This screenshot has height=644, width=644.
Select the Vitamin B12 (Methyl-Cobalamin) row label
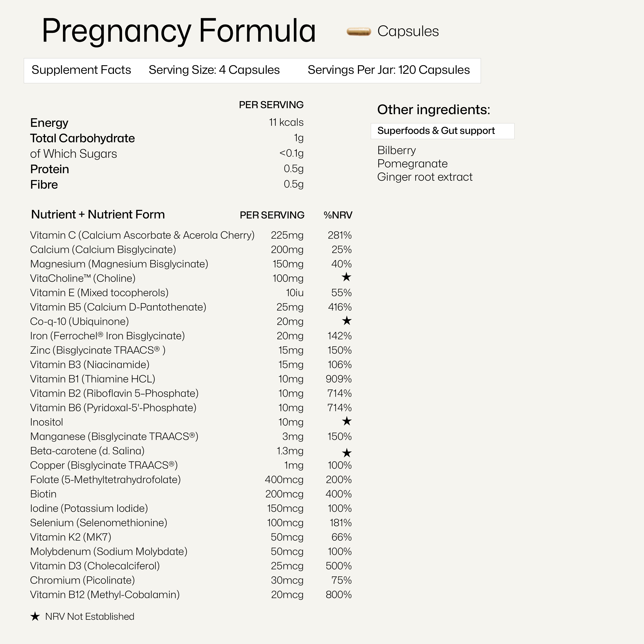point(105,595)
